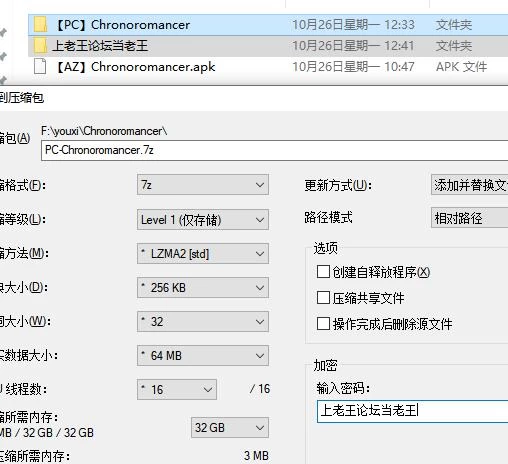Open the LZMA2 [std] compression method dropdown
Image resolution: width=508 pixels, height=464 pixels.
(x=203, y=254)
